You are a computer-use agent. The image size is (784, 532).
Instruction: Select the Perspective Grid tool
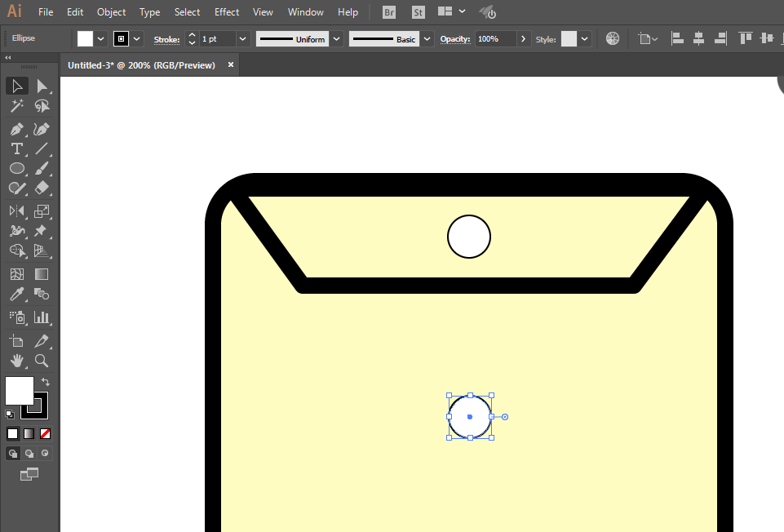pyautogui.click(x=42, y=250)
